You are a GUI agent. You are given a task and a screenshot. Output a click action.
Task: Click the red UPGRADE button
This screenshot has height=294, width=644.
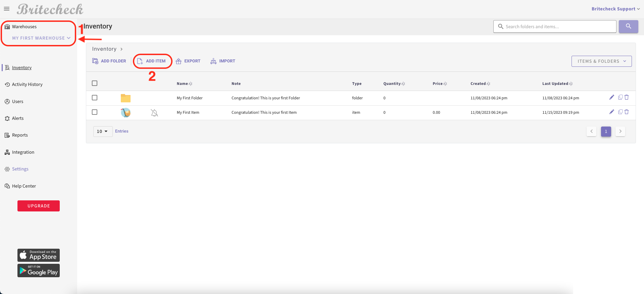39,206
